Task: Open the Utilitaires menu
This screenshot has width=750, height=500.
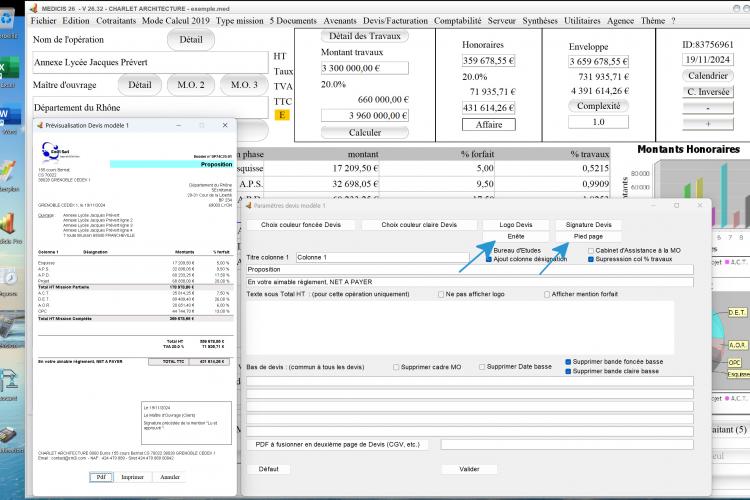Action: [x=582, y=21]
